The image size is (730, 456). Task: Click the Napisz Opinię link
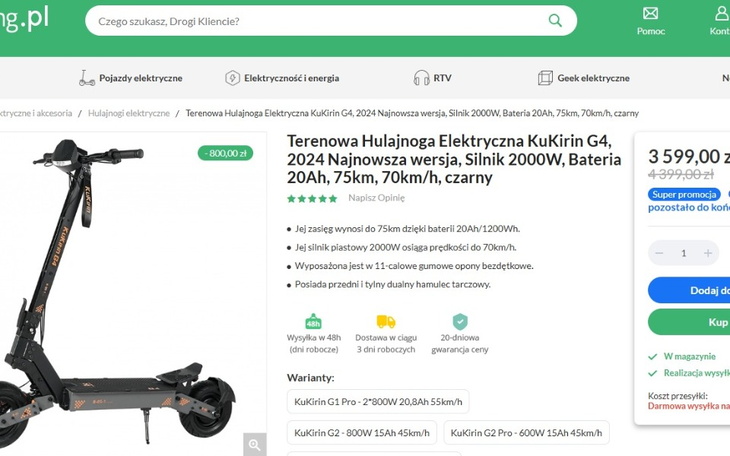[377, 198]
